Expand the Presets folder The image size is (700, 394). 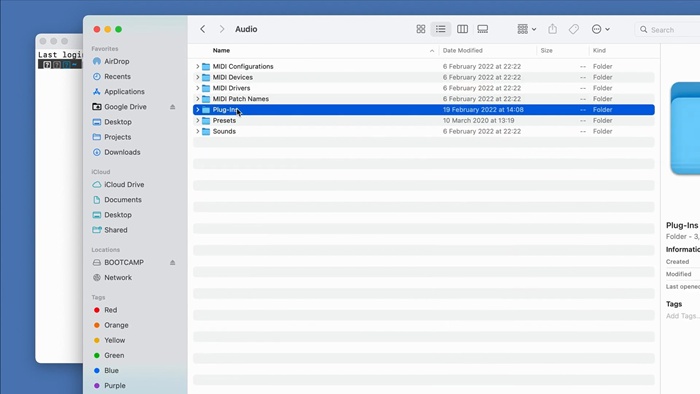[198, 120]
